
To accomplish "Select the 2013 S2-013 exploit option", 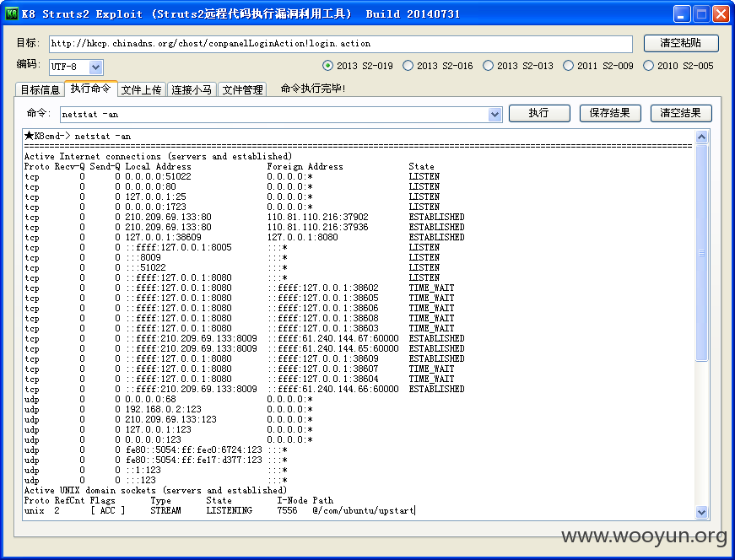I will [x=518, y=66].
